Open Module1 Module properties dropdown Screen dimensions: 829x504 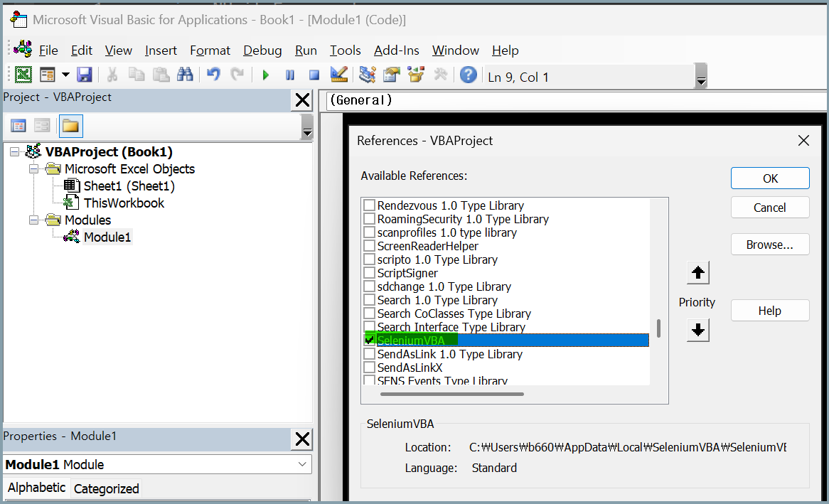click(x=302, y=464)
